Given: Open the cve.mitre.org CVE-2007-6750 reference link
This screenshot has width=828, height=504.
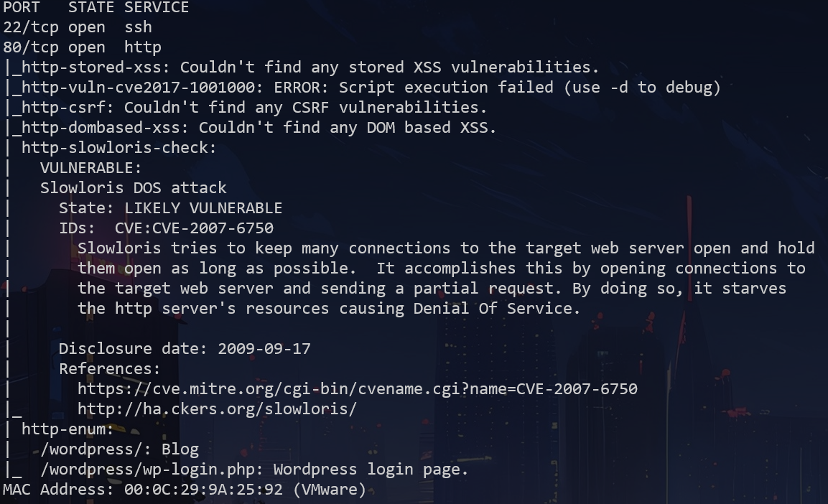Looking at the screenshot, I should (x=357, y=389).
